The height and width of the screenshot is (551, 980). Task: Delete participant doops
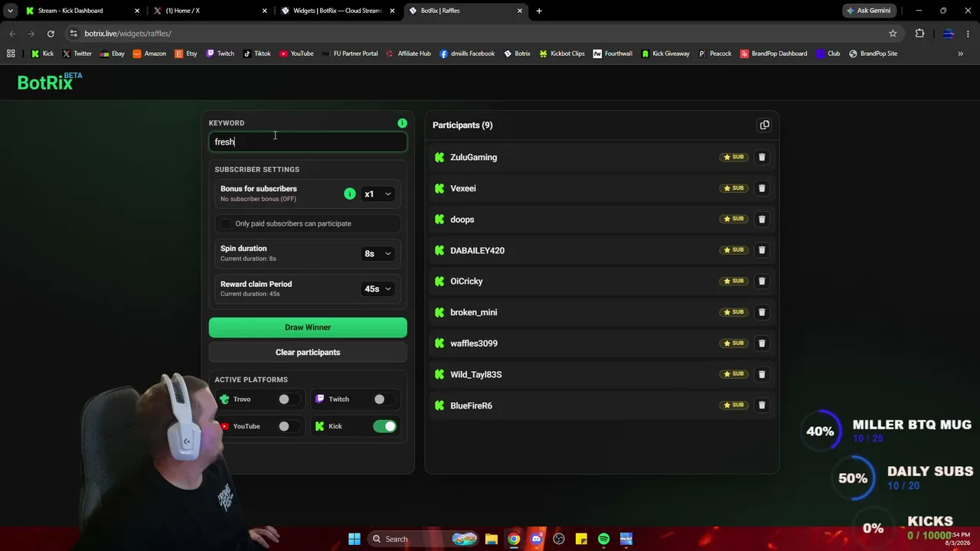pyautogui.click(x=762, y=219)
